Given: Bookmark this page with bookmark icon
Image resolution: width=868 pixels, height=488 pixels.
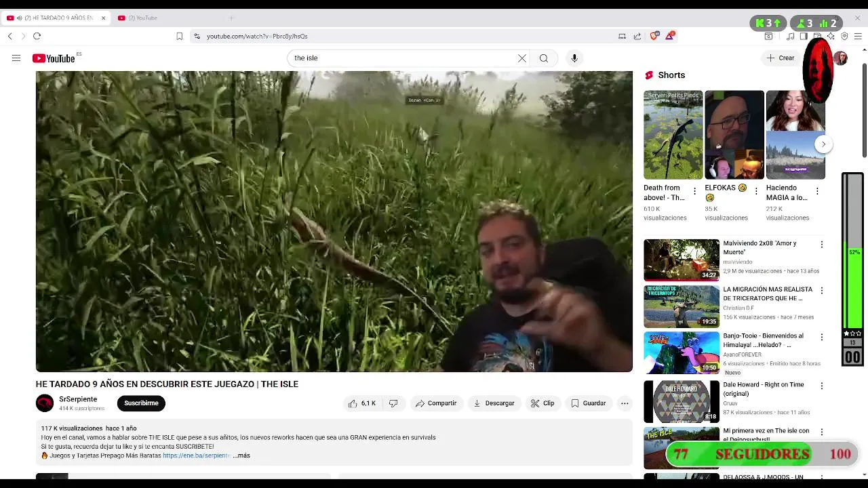Looking at the screenshot, I should 179,37.
